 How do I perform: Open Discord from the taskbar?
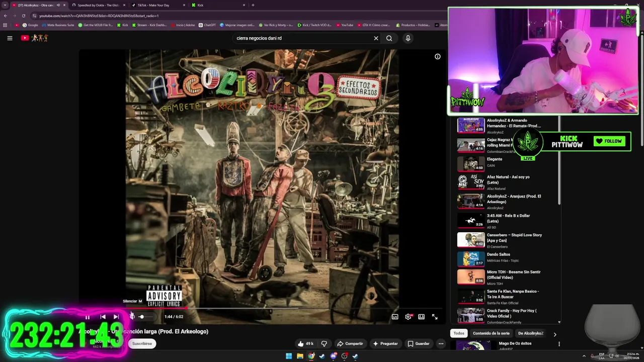click(x=333, y=356)
